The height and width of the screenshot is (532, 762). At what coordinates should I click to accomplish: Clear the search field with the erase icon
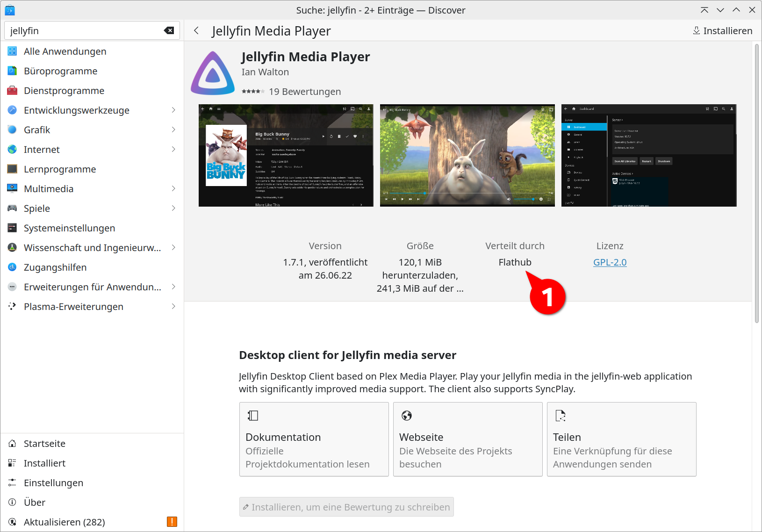[169, 31]
